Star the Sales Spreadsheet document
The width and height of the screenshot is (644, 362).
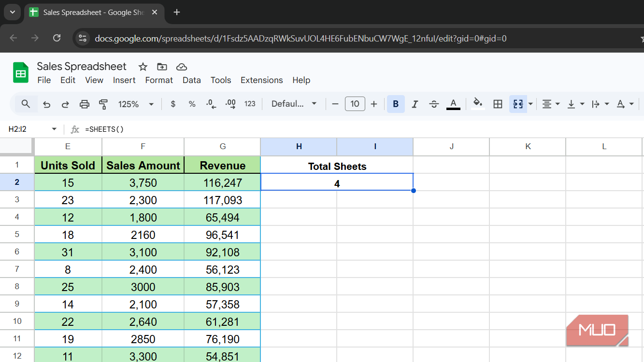click(x=143, y=67)
